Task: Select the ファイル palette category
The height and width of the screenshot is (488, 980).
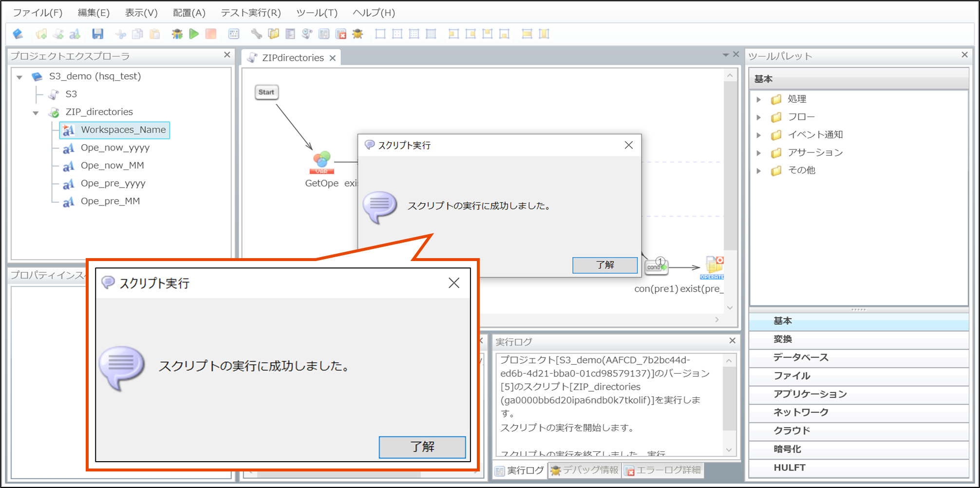Action: pos(859,376)
